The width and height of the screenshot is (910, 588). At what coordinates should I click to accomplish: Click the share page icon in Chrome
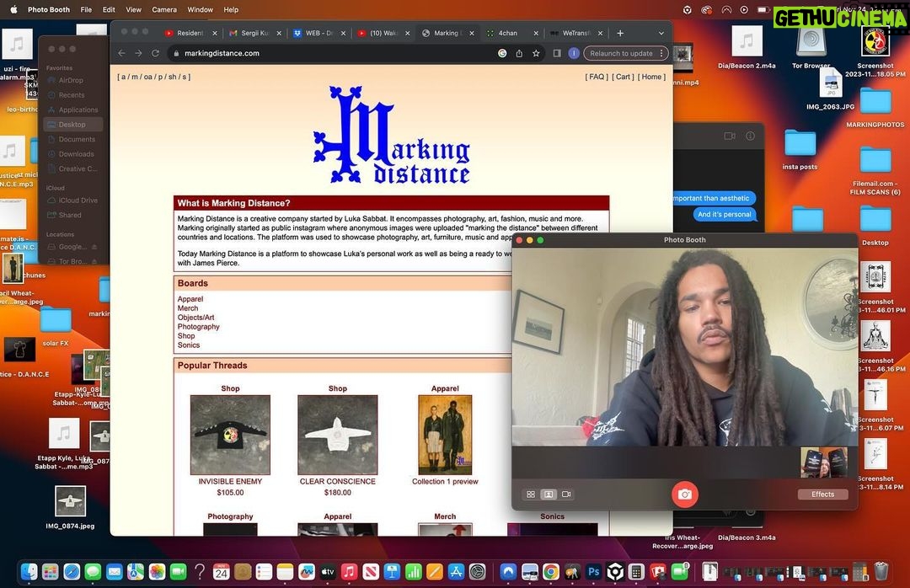click(519, 53)
